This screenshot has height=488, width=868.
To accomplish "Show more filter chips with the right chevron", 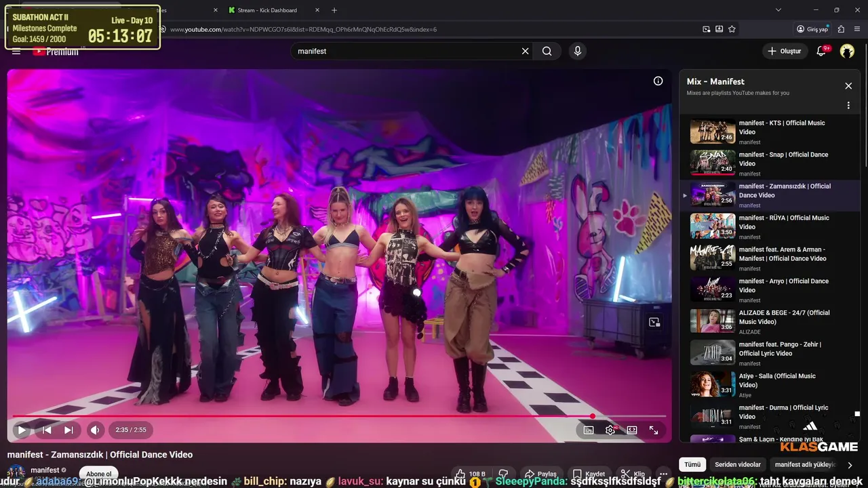I will click(x=850, y=465).
